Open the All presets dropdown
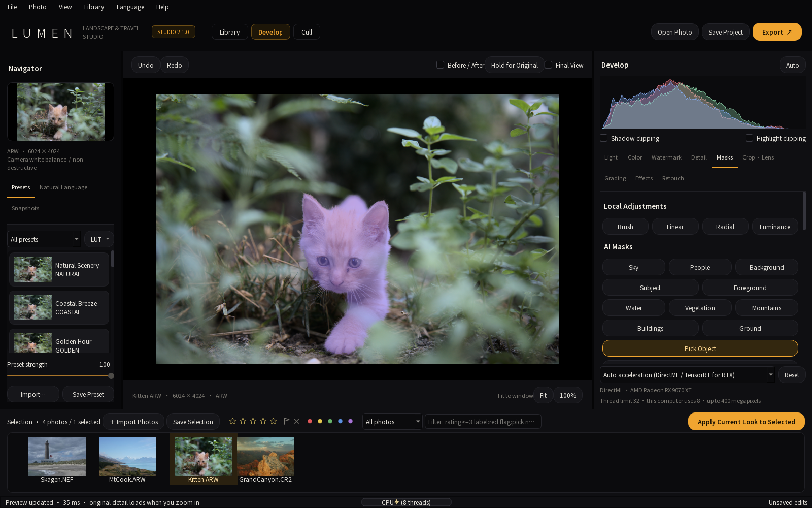 [44, 239]
